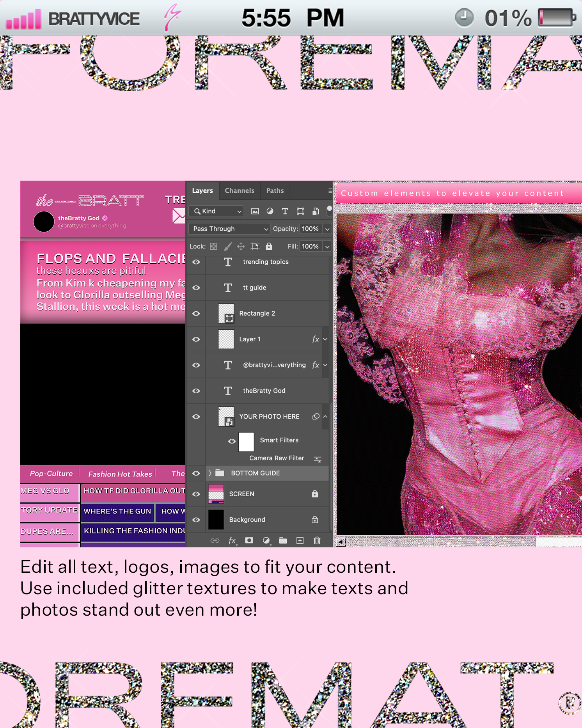Hide the Background layer

pyautogui.click(x=196, y=520)
